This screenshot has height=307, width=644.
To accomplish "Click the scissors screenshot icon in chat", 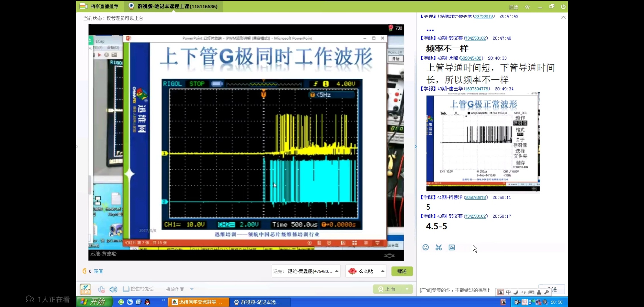I will point(439,247).
